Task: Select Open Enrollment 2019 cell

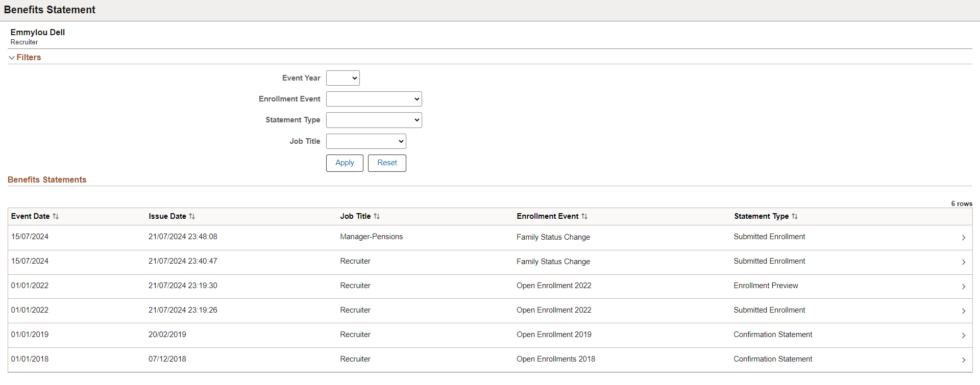Action: pyautogui.click(x=554, y=335)
